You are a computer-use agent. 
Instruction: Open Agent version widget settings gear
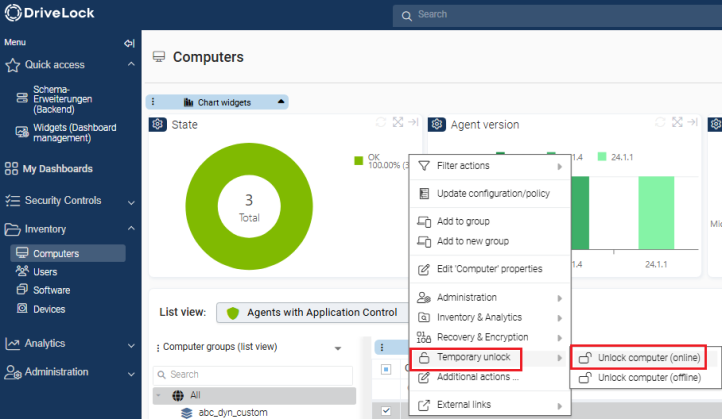pyautogui.click(x=436, y=124)
